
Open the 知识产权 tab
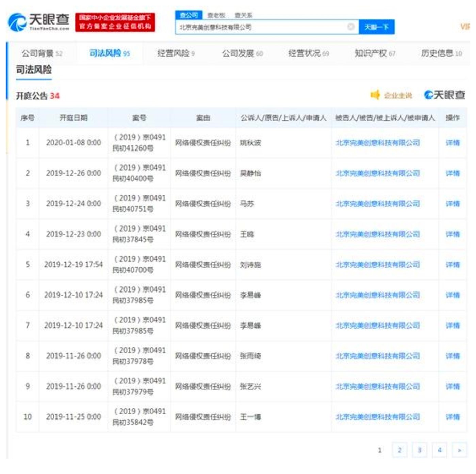(375, 53)
